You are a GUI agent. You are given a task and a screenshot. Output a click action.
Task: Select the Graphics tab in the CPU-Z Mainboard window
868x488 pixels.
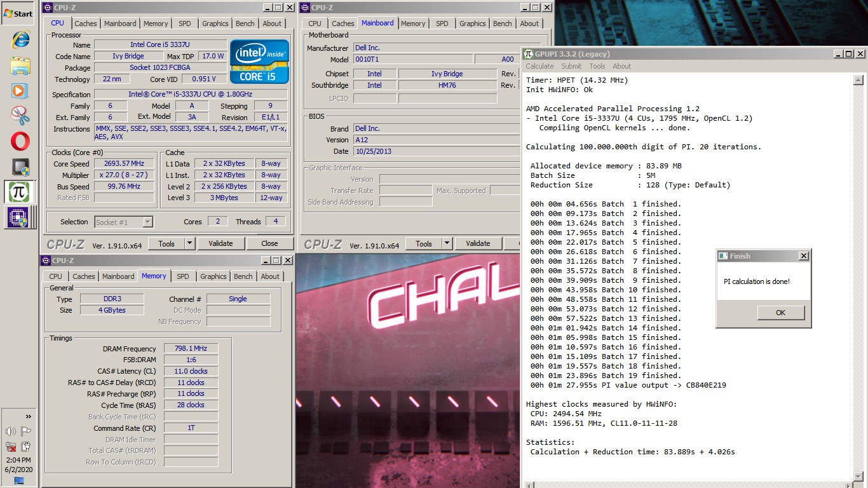pos(472,24)
